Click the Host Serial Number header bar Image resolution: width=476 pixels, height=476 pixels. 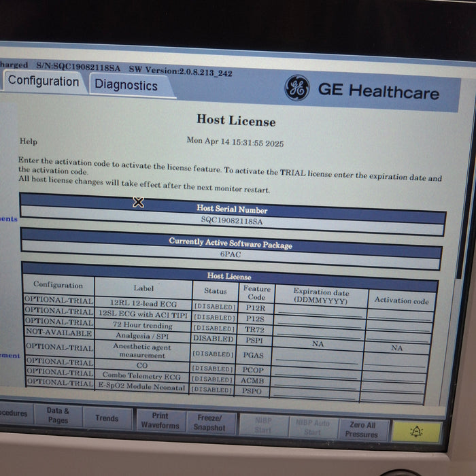tap(233, 209)
